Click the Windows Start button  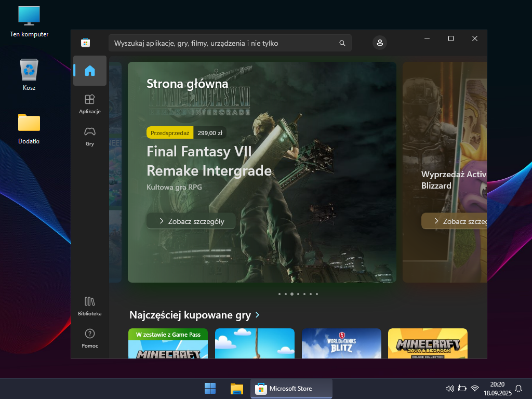point(210,388)
